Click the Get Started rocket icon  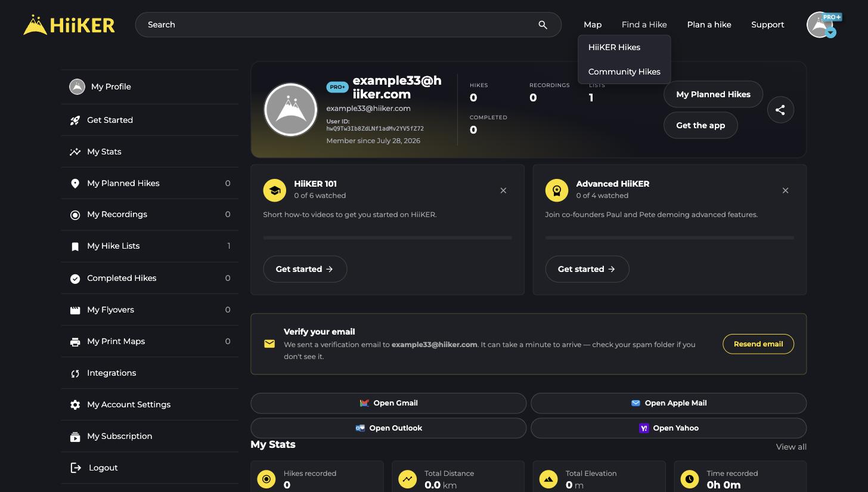(75, 120)
